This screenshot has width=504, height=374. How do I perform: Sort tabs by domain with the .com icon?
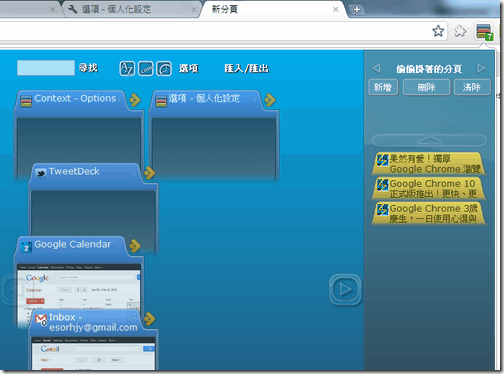[x=146, y=69]
